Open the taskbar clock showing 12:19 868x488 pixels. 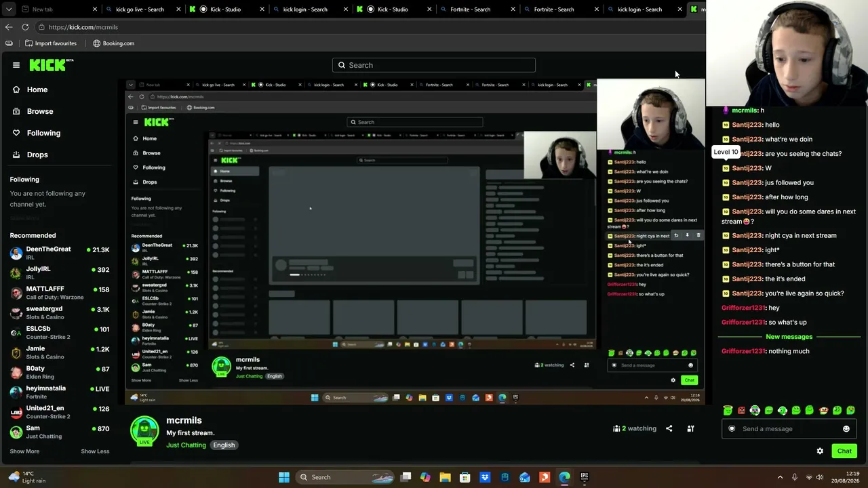point(847,477)
